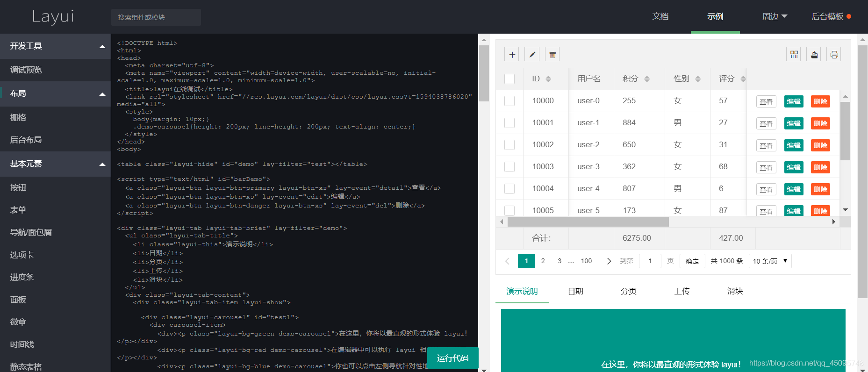This screenshot has height=372, width=868.
Task: Sort by the 性别 column arrows
Action: pos(698,79)
